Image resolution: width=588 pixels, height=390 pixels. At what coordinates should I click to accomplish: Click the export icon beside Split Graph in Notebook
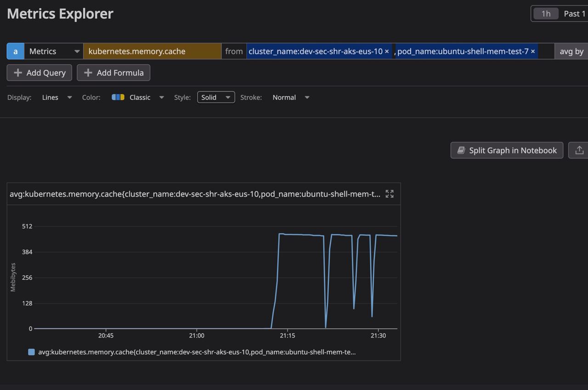[579, 150]
